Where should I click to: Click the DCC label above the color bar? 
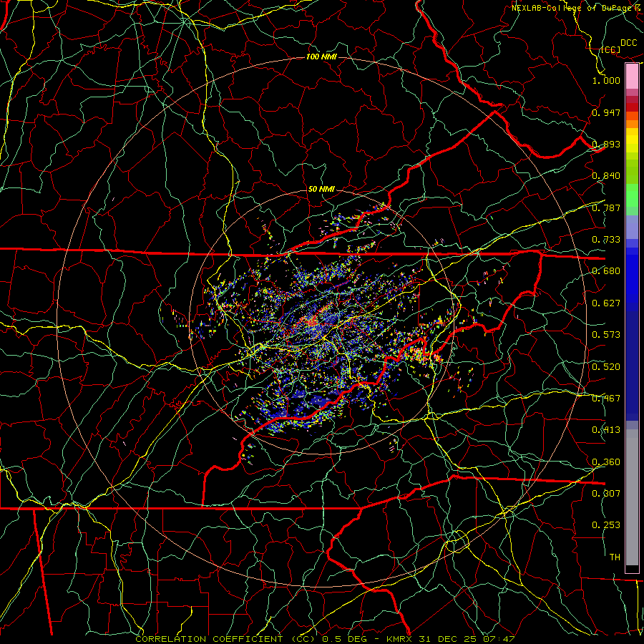628,43
